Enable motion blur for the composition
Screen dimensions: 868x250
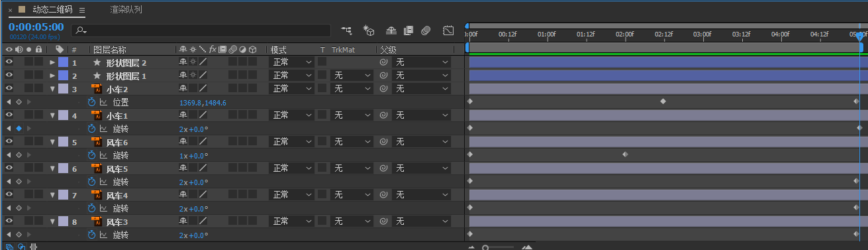426,31
